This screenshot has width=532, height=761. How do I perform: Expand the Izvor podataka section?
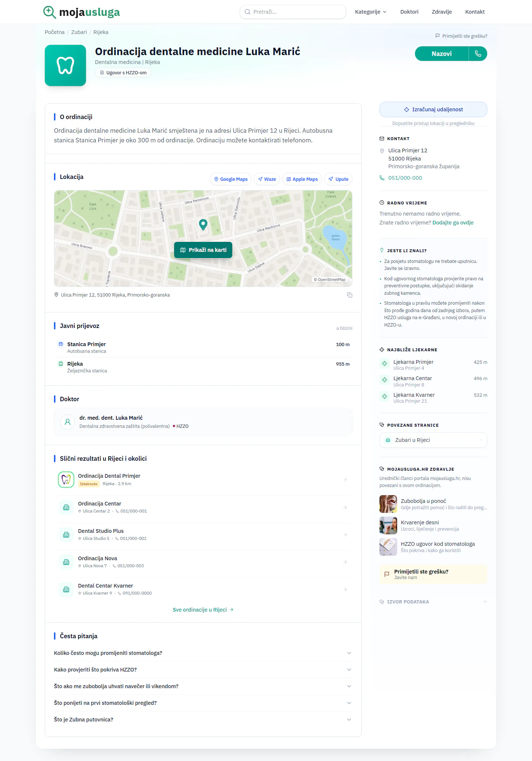pyautogui.click(x=433, y=602)
